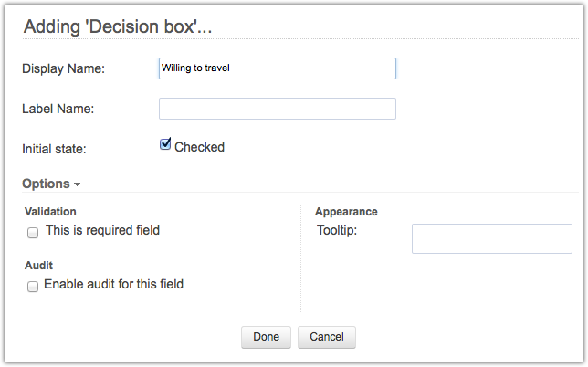Screen dimensions: 588x367
Task: Click the 'Label Name:' label
Action: pos(58,109)
